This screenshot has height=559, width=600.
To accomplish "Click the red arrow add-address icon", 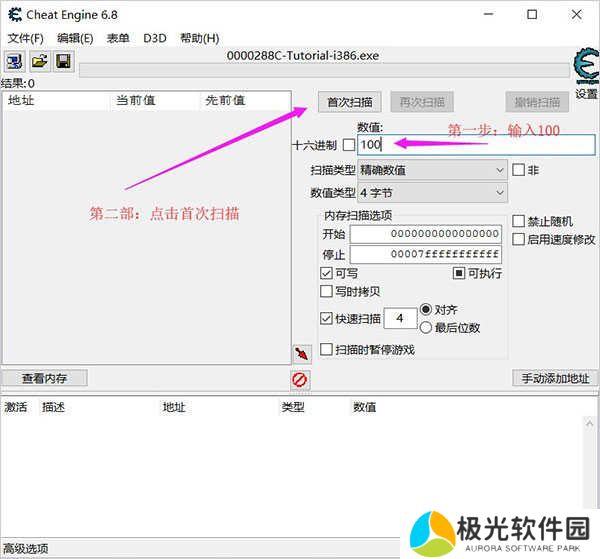I will tap(302, 354).
